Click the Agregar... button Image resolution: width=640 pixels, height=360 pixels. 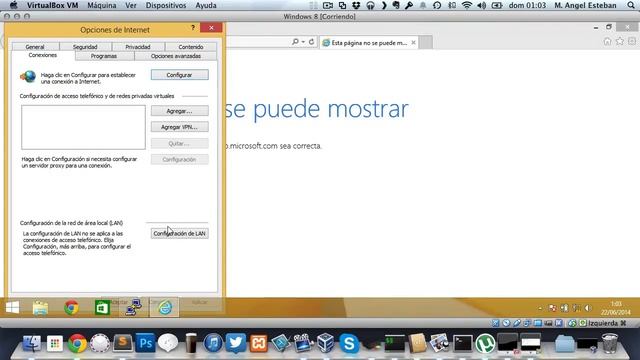coord(179,111)
